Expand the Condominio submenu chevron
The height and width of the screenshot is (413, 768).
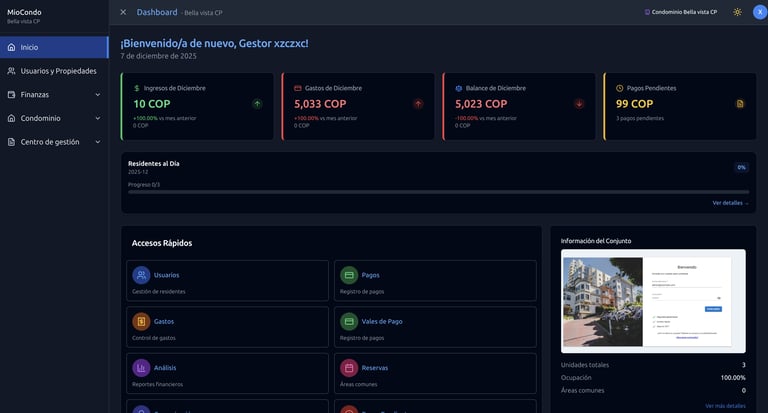coord(97,118)
